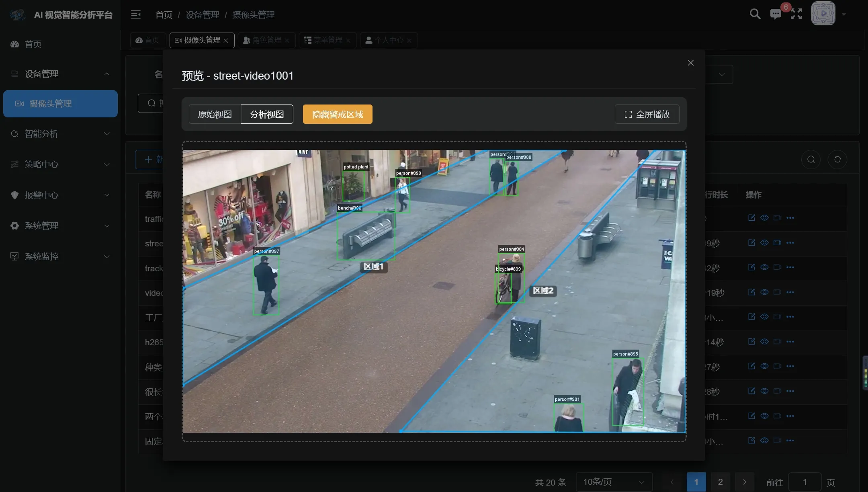The height and width of the screenshot is (492, 868).
Task: Click the camera icon in the 19秒 row
Action: coord(777,292)
